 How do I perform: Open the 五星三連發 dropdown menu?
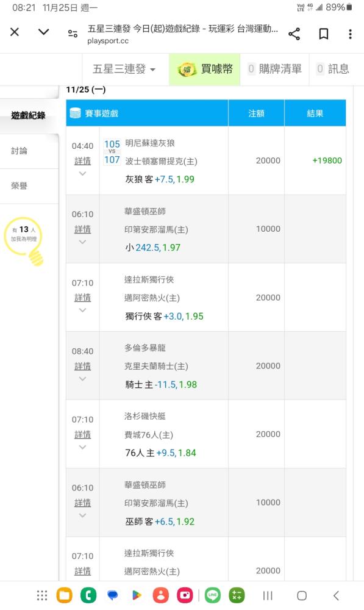coord(124,70)
